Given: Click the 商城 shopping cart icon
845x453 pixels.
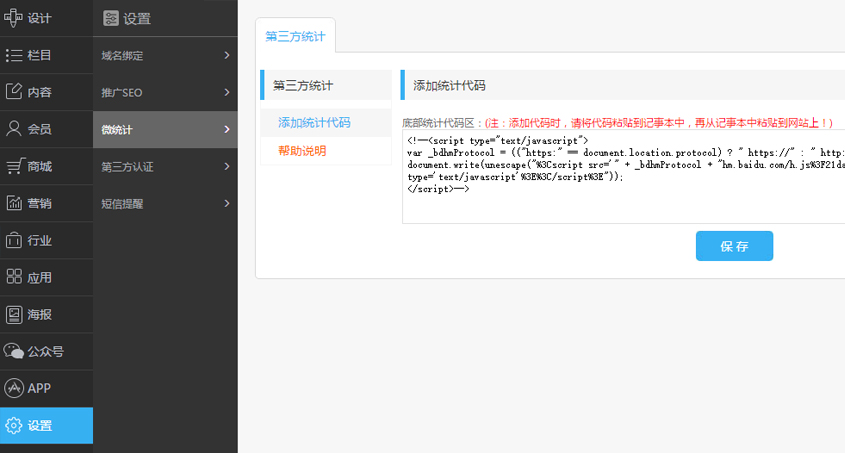Looking at the screenshot, I should tap(14, 166).
